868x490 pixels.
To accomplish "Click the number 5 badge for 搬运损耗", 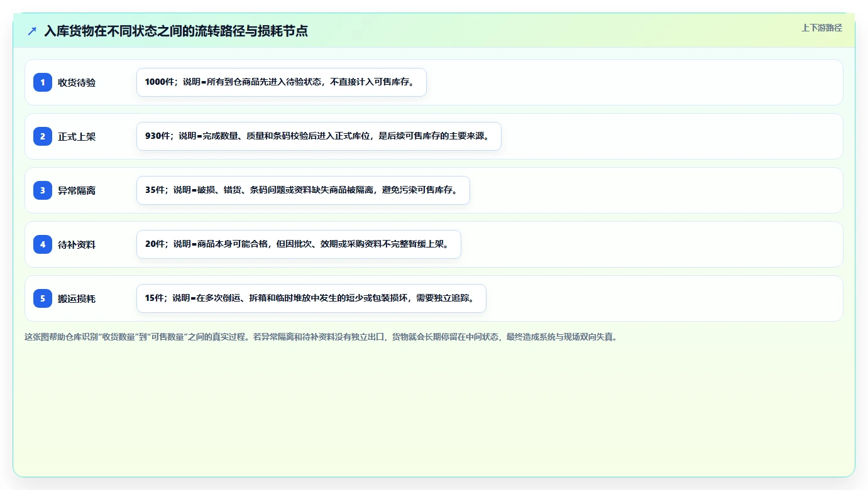I will tap(43, 298).
